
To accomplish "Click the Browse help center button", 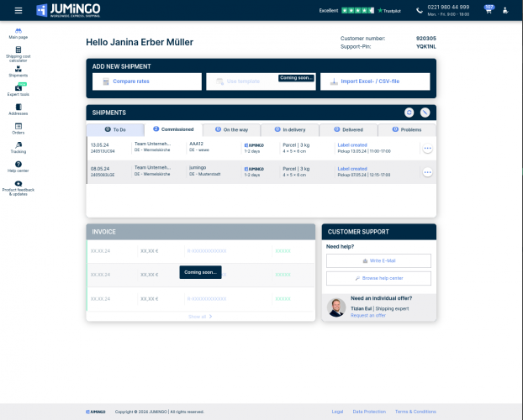I will pyautogui.click(x=378, y=278).
